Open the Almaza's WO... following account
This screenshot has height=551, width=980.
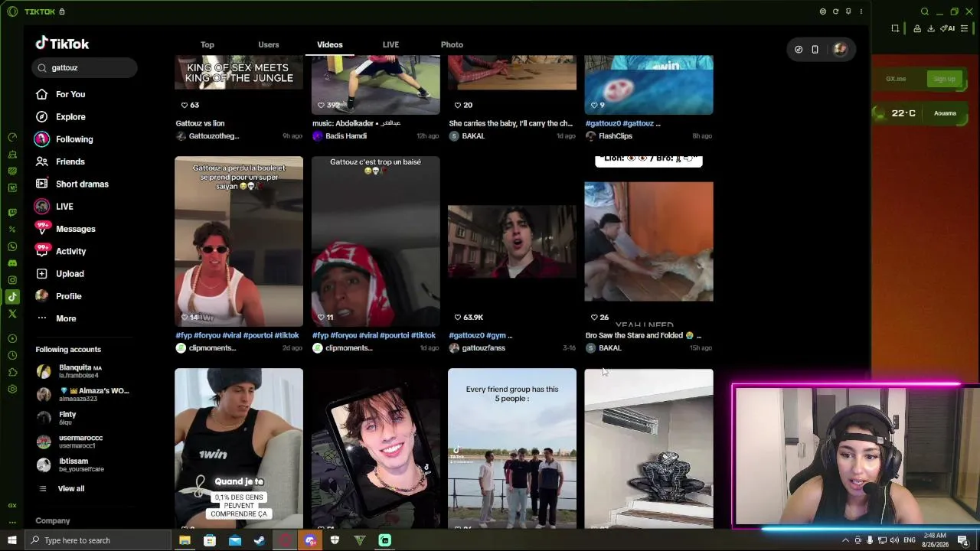83,395
